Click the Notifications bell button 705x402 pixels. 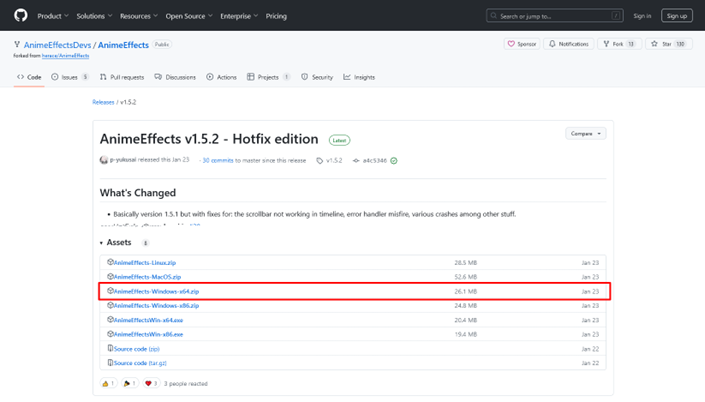click(x=569, y=44)
